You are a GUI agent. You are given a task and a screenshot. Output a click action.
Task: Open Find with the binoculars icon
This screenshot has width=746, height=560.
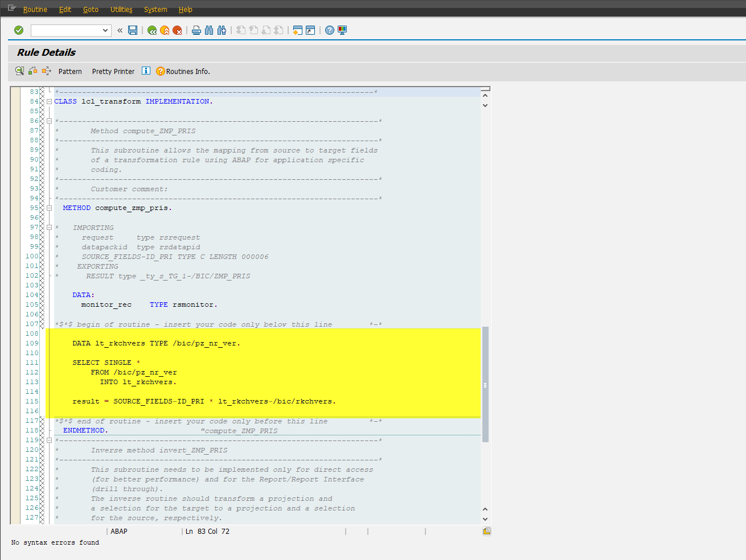209,30
